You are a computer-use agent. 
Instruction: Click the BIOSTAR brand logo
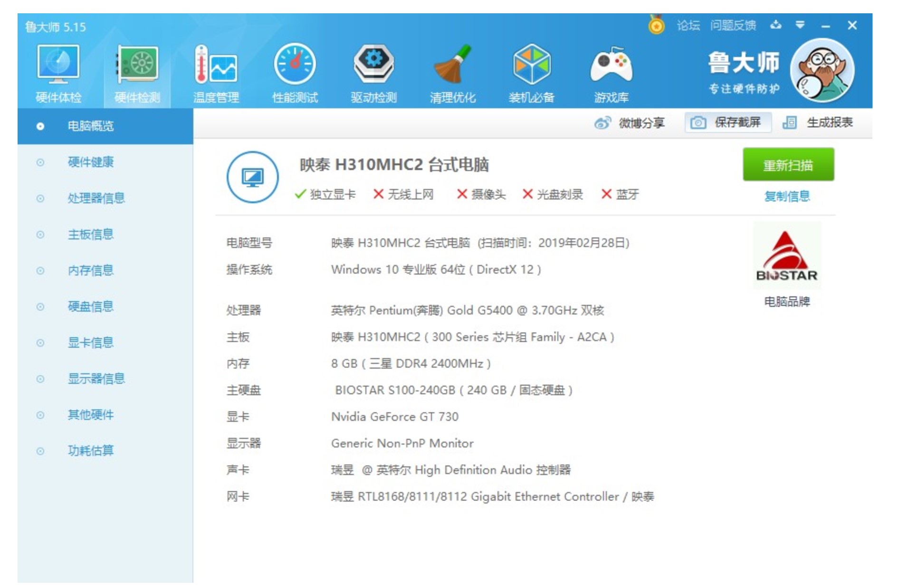click(x=787, y=256)
